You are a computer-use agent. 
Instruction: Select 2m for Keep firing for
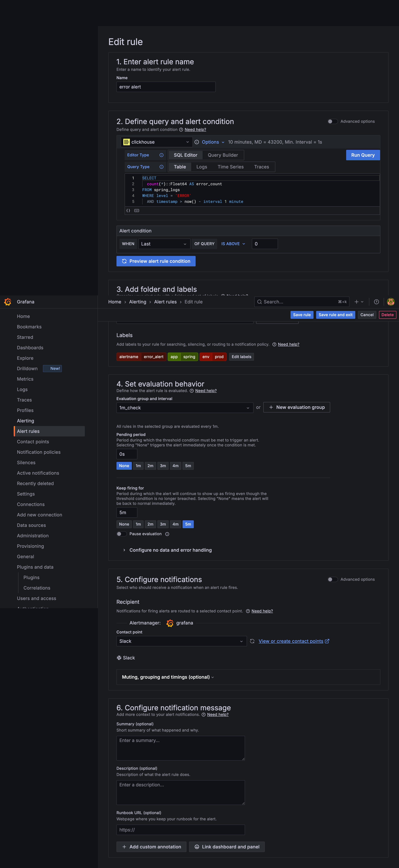151,524
